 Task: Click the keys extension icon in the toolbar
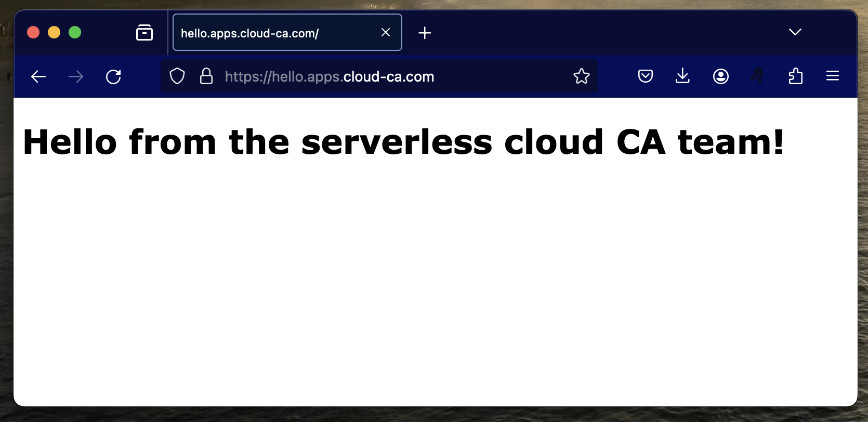pos(757,76)
